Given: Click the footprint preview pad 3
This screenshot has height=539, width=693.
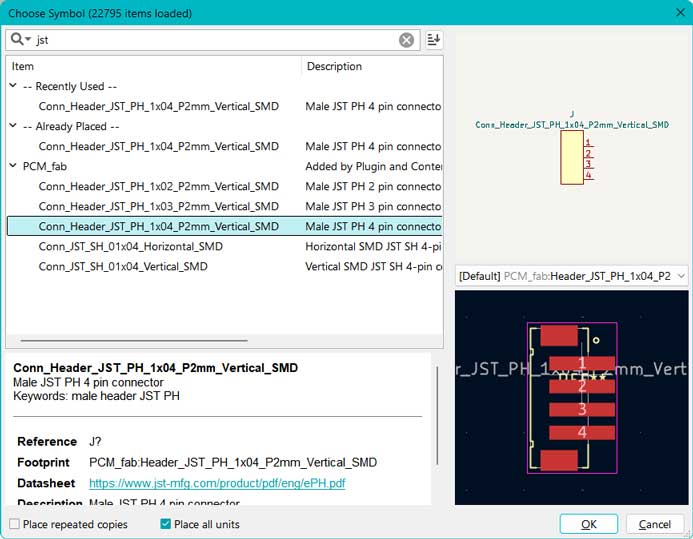Looking at the screenshot, I should point(582,410).
